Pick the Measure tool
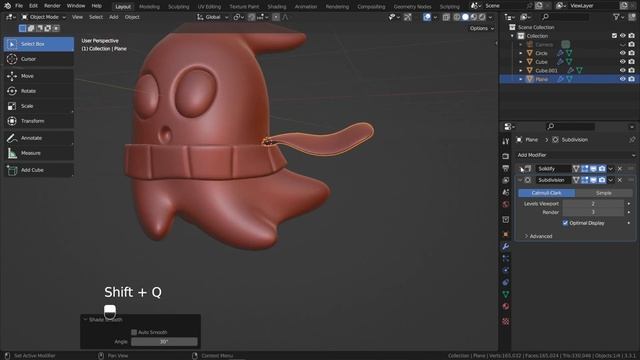This screenshot has height=360, width=640. coord(39,153)
